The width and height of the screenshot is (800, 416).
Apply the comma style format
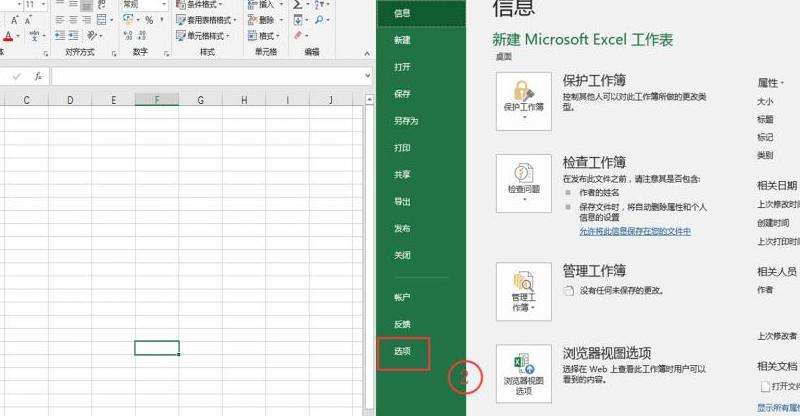point(162,19)
